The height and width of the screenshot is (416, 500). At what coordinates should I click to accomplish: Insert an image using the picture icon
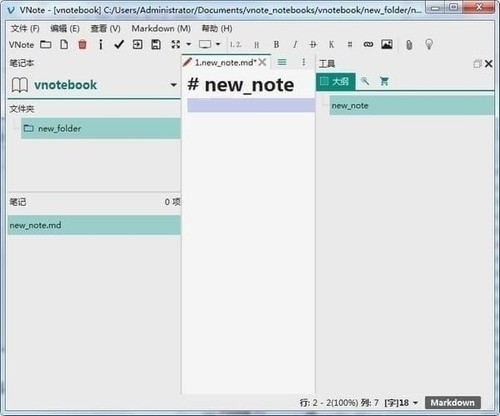point(387,44)
